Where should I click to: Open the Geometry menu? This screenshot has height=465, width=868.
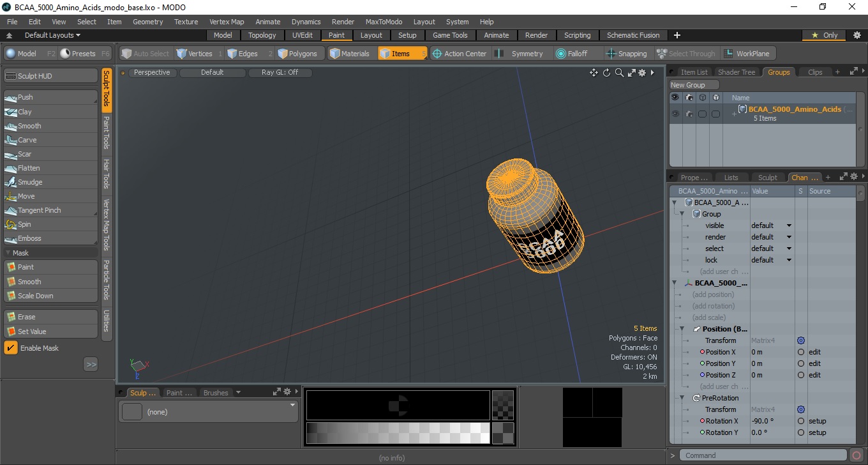pyautogui.click(x=148, y=22)
